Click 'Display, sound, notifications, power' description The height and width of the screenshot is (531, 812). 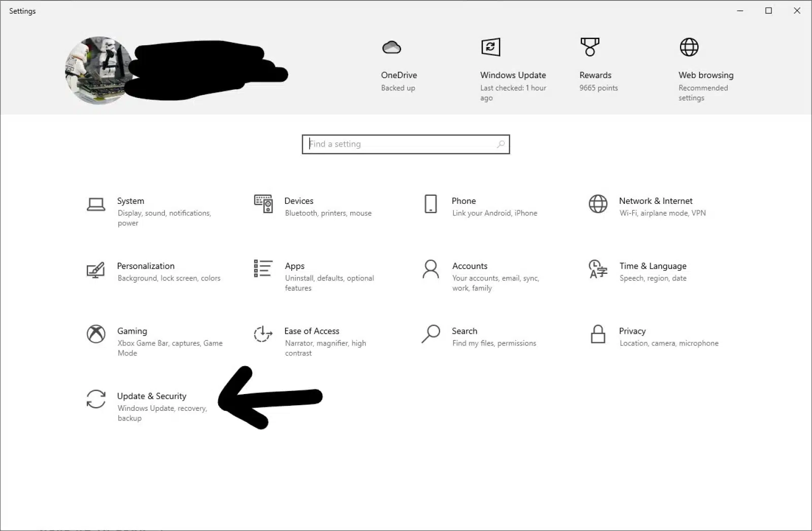164,218
